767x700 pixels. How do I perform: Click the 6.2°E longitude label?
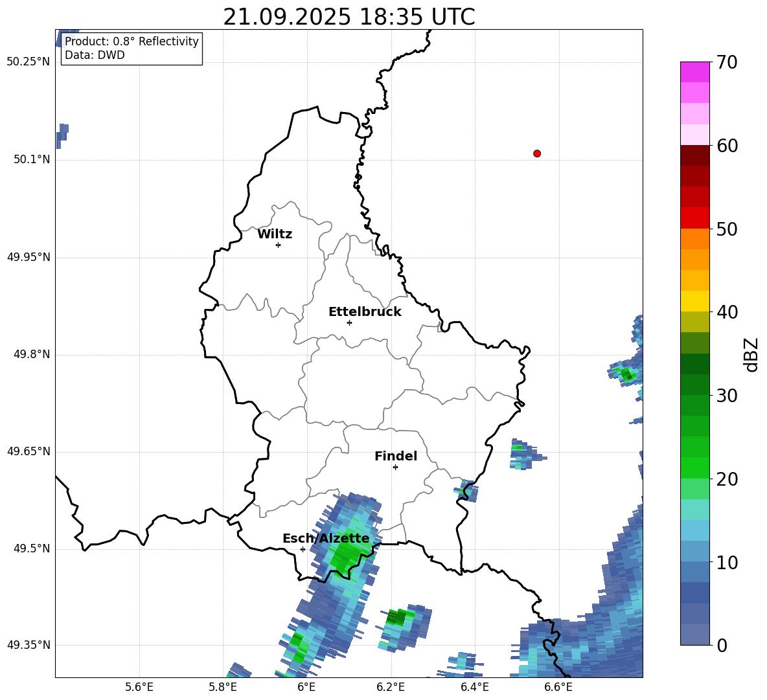[391, 687]
